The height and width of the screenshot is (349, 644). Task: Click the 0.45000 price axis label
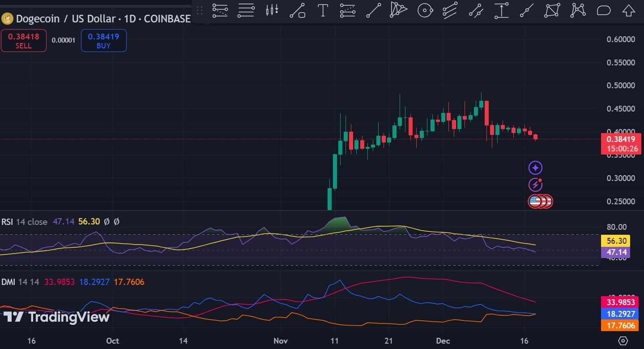tap(621, 109)
